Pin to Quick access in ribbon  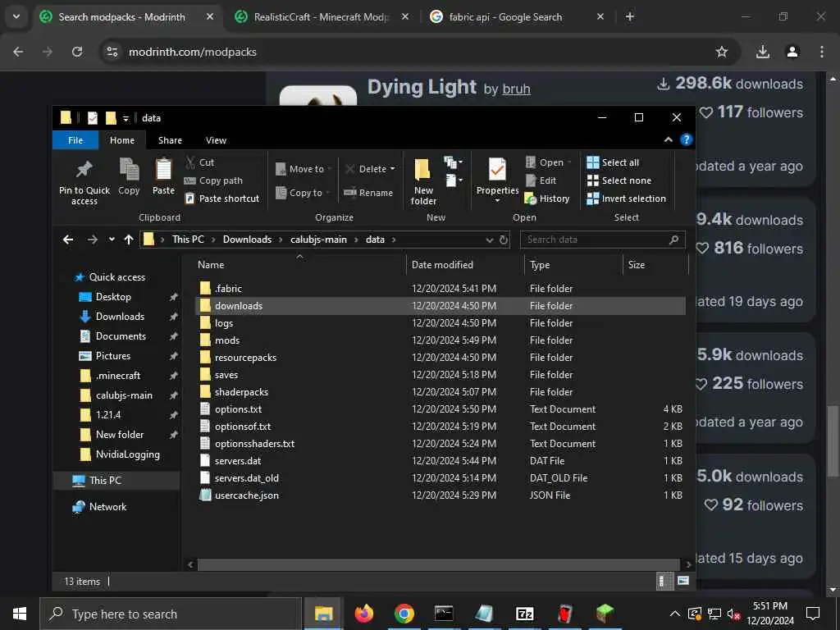click(84, 182)
